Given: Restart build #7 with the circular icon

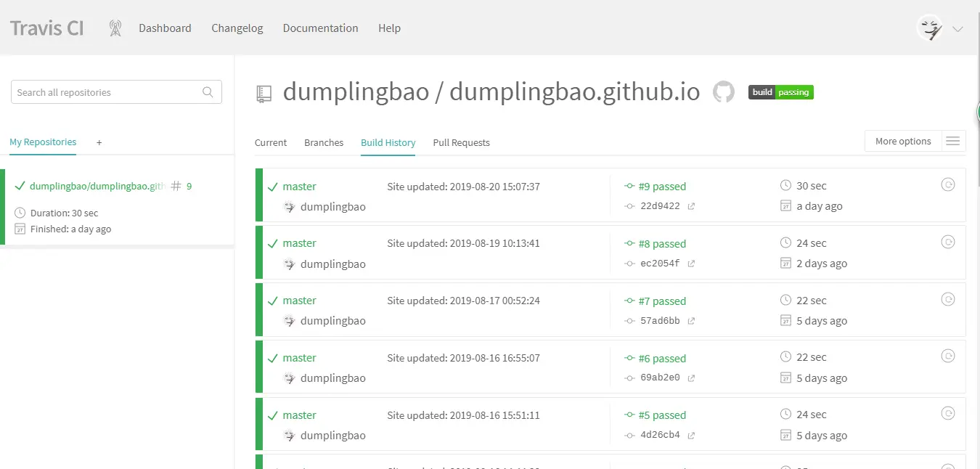Looking at the screenshot, I should (x=947, y=299).
